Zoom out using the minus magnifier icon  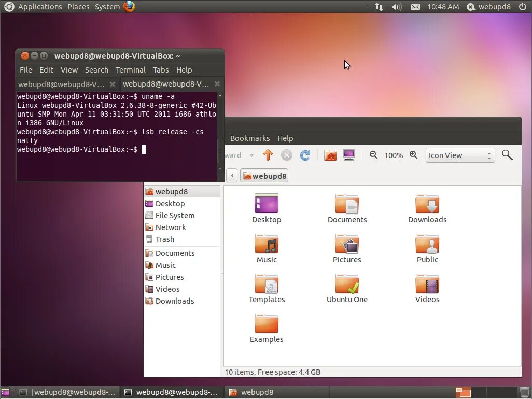[x=374, y=155]
